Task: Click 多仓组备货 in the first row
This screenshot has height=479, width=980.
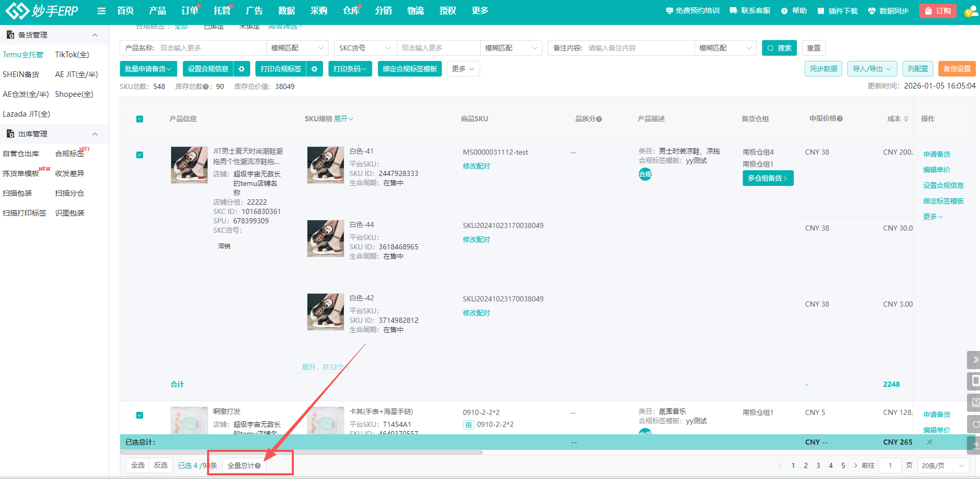Action: 768,178
